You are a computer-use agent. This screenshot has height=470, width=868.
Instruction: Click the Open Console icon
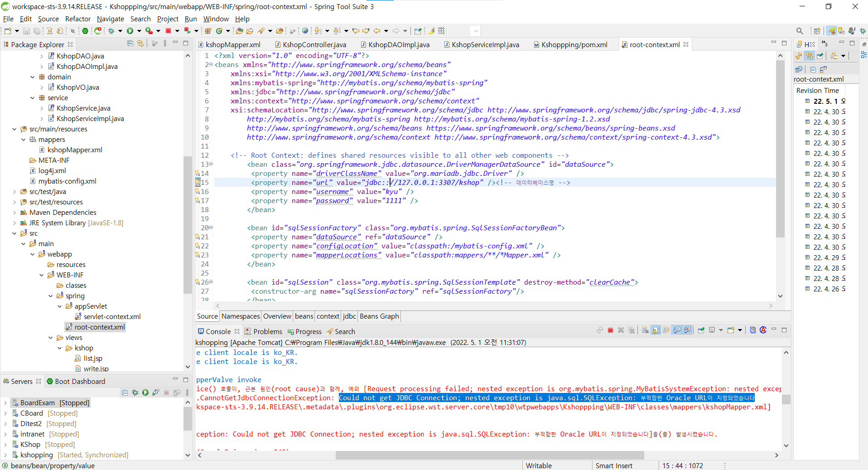[x=731, y=330]
